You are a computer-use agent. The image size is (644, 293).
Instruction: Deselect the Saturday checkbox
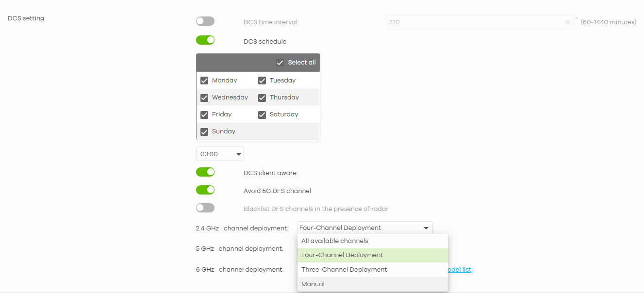(262, 114)
